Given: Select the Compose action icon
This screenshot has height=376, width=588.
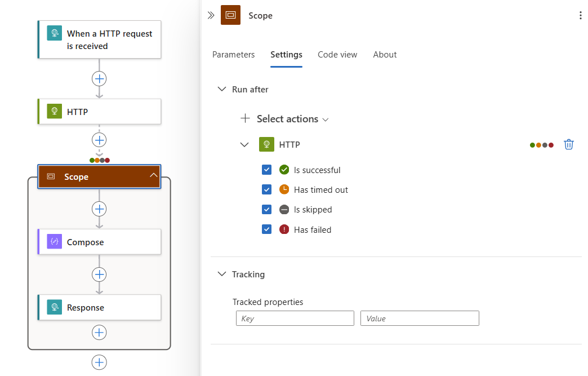Looking at the screenshot, I should 55,242.
